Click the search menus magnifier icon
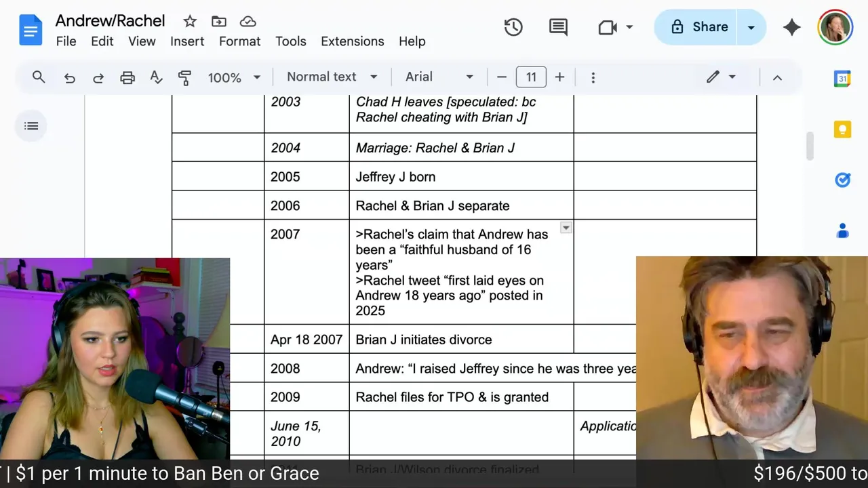The width and height of the screenshot is (868, 488). tap(39, 77)
